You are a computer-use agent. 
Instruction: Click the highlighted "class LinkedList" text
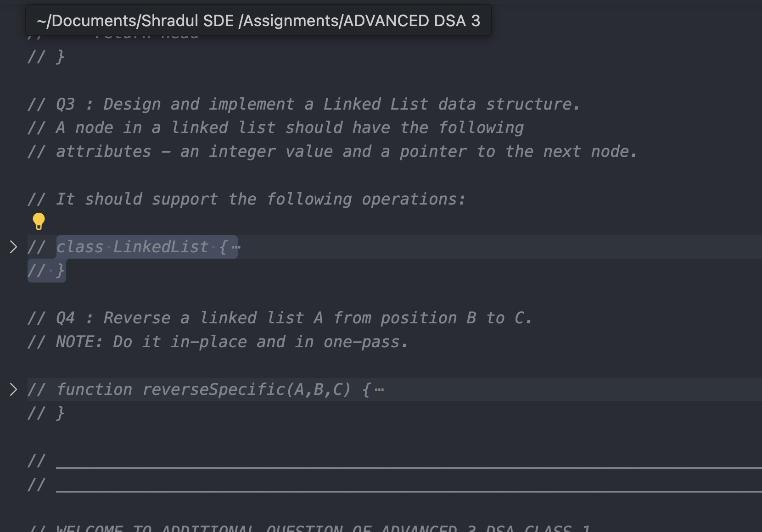click(x=132, y=247)
